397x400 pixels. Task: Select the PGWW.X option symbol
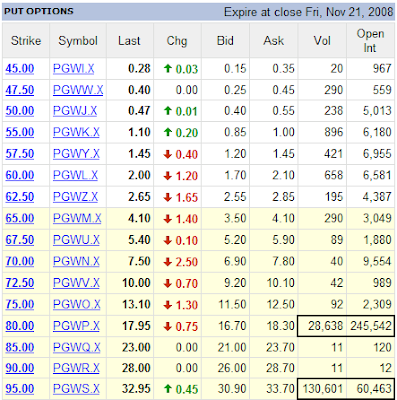tap(78, 90)
